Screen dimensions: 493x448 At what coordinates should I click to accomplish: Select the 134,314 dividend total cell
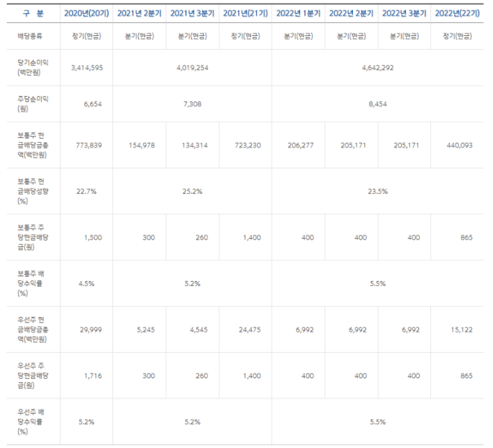coord(195,145)
